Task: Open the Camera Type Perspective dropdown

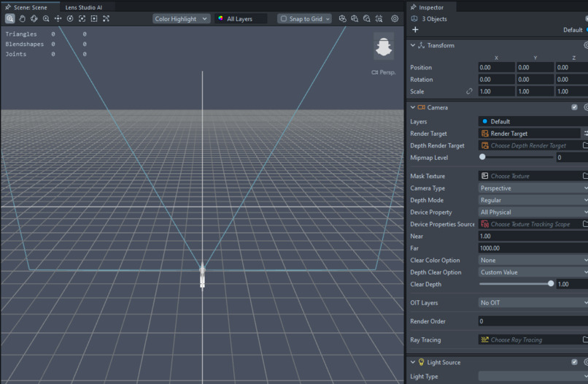Action: click(x=533, y=188)
